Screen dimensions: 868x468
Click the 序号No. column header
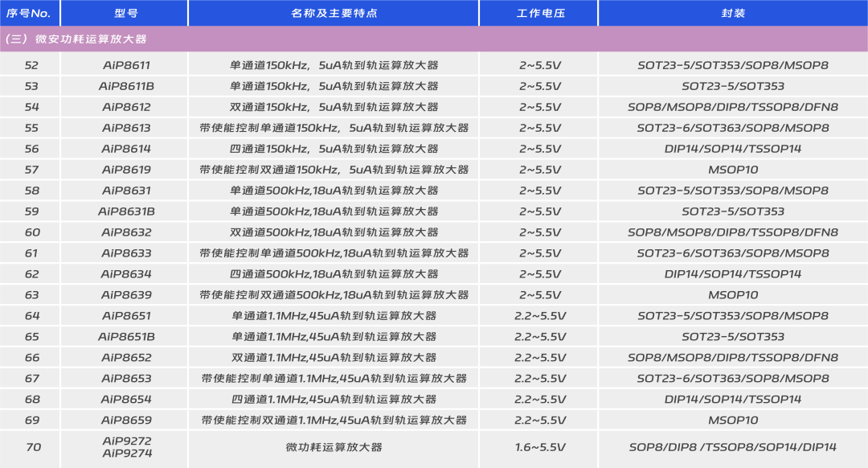[30, 13]
